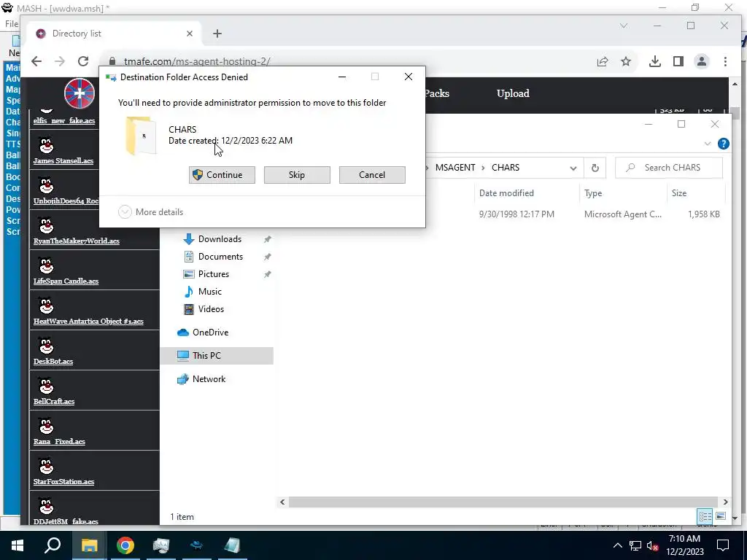Sort by Date modified column
Screen dimensions: 747x560
pos(506,192)
